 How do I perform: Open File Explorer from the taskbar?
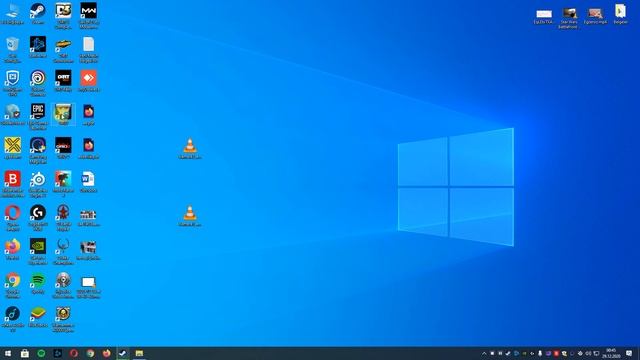[139, 353]
